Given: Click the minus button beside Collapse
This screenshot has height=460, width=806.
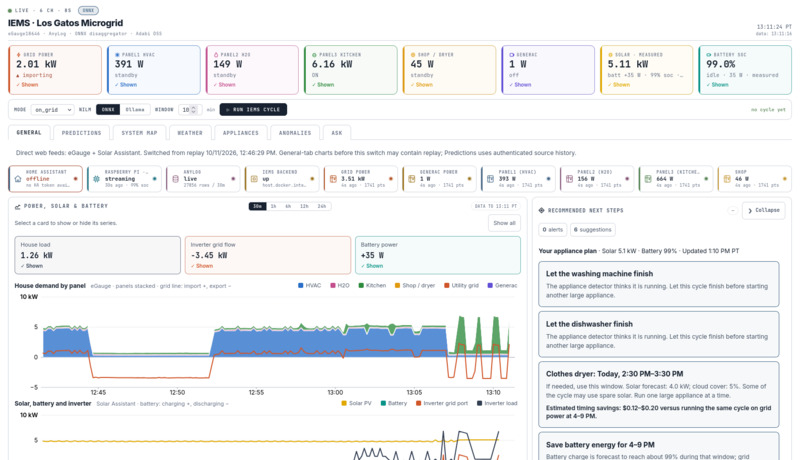Looking at the screenshot, I should point(732,210).
